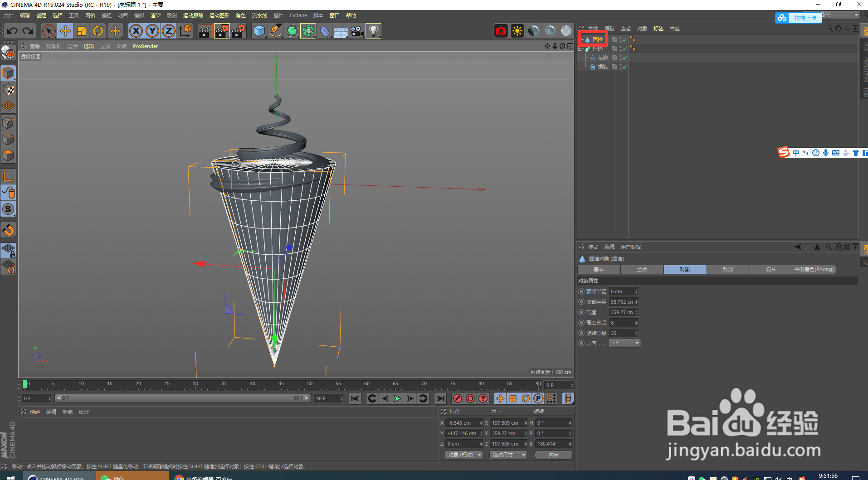Toggle the Z axis lock
Image resolution: width=868 pixels, height=480 pixels.
pos(168,31)
